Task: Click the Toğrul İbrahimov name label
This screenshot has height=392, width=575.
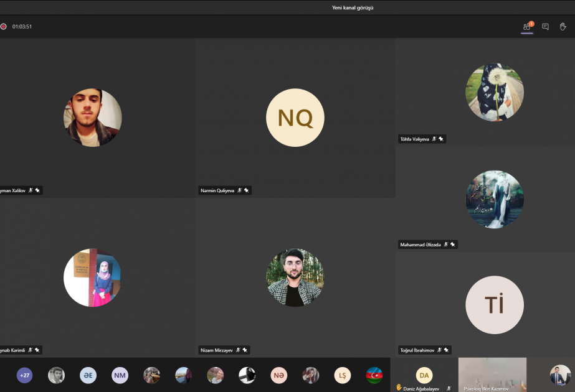Action: [417, 350]
